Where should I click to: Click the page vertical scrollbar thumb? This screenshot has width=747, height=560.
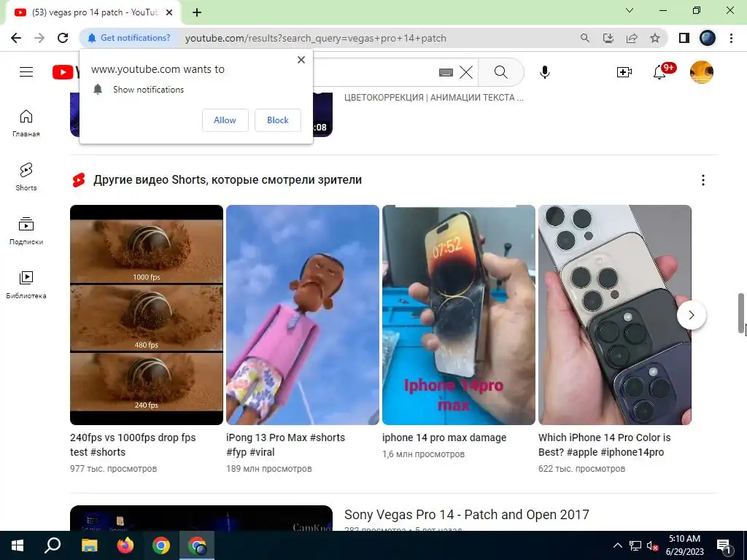point(740,314)
